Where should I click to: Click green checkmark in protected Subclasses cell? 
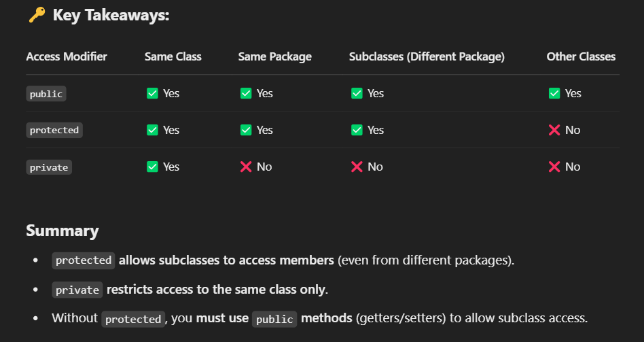357,130
